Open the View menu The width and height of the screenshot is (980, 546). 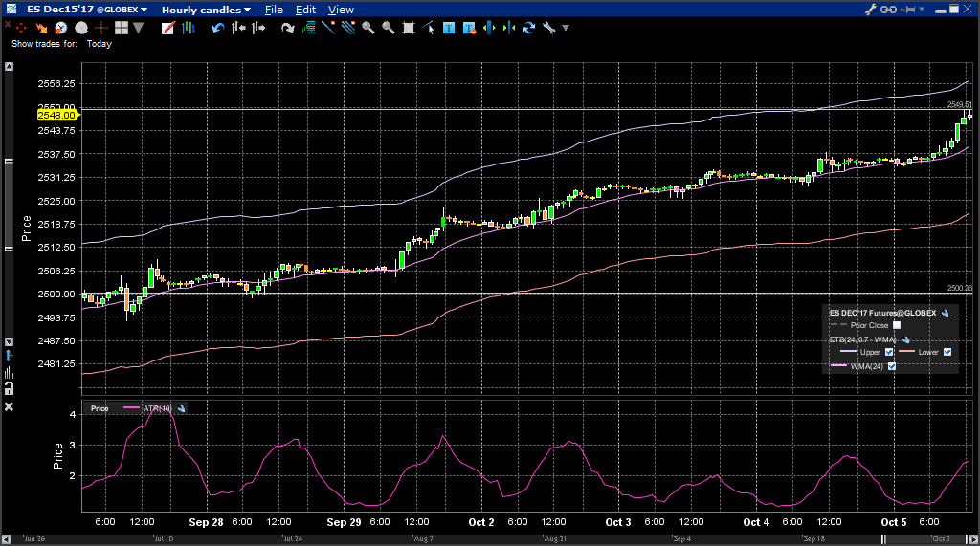341,10
